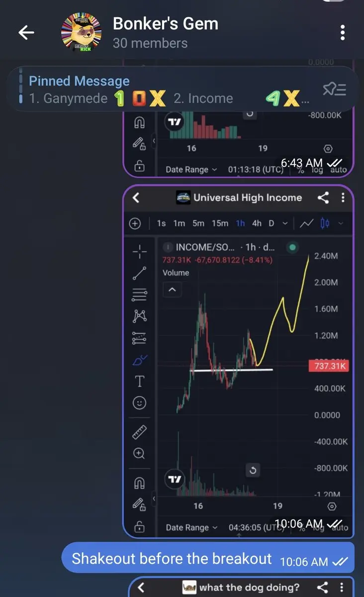The height and width of the screenshot is (597, 364).
Task: Select the T text tool
Action: point(140,382)
